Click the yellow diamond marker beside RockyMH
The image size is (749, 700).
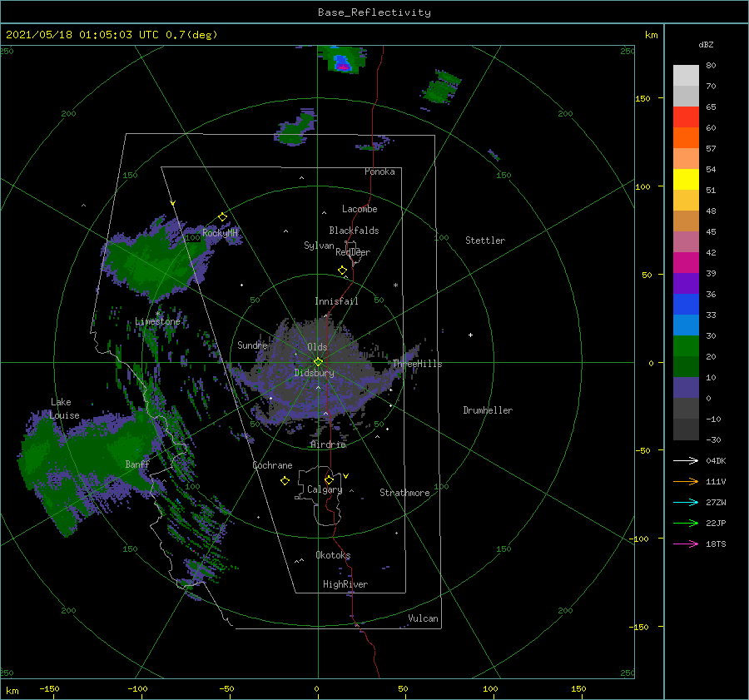[222, 217]
